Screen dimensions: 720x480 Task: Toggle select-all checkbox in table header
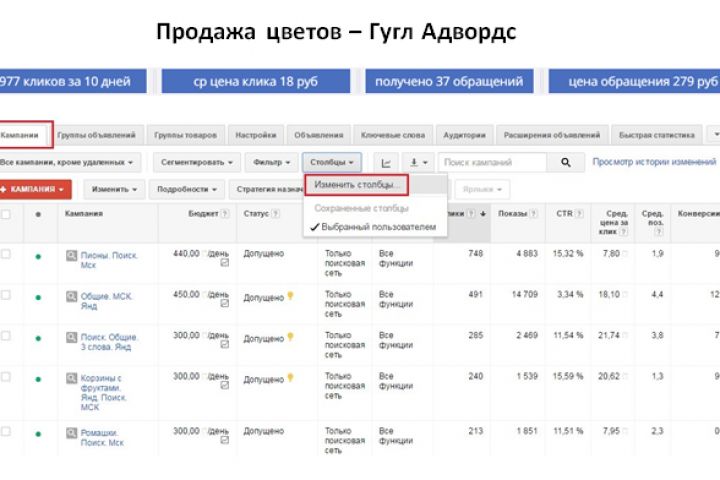coord(6,214)
